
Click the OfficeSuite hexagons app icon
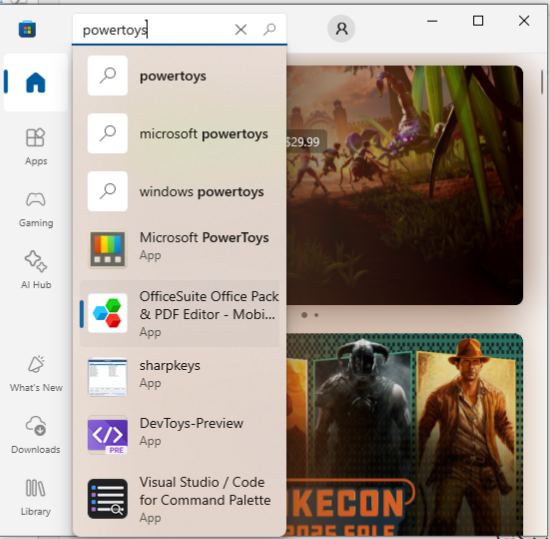click(107, 313)
